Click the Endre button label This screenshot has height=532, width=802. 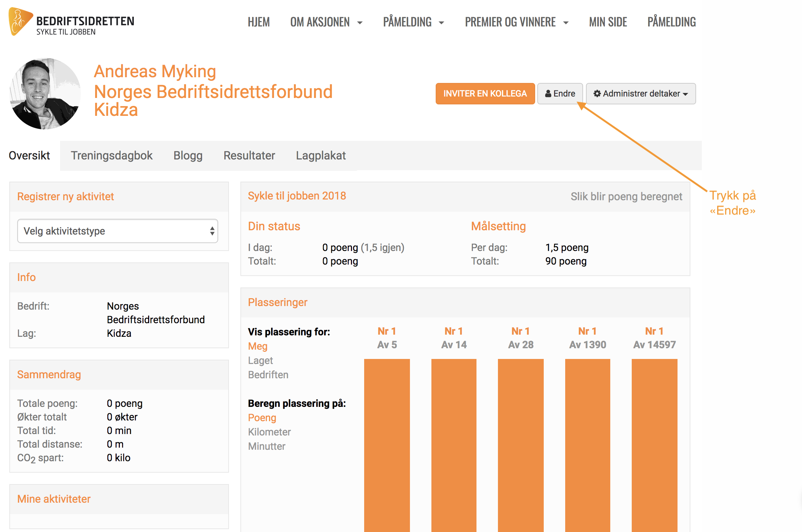tap(564, 94)
